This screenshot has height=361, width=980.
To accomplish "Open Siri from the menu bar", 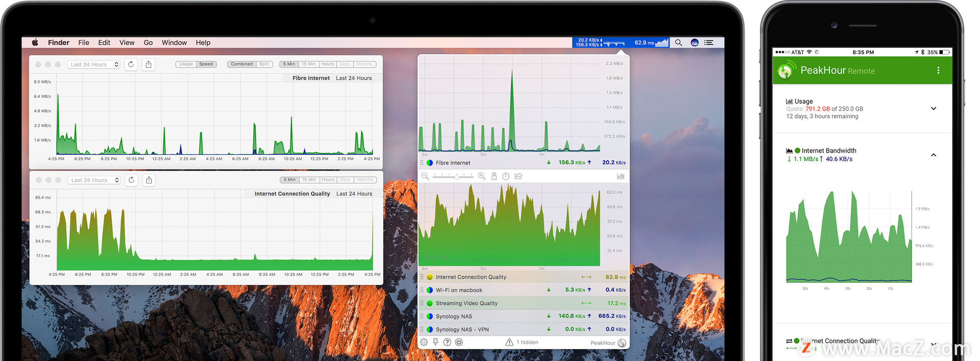I will click(695, 43).
